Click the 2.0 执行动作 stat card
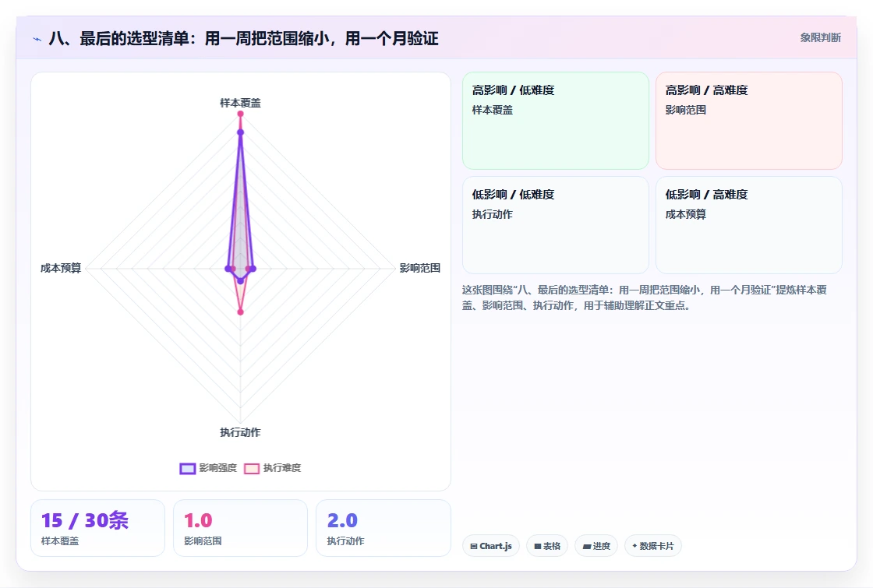Viewport: 873px width, 588px height. [383, 528]
